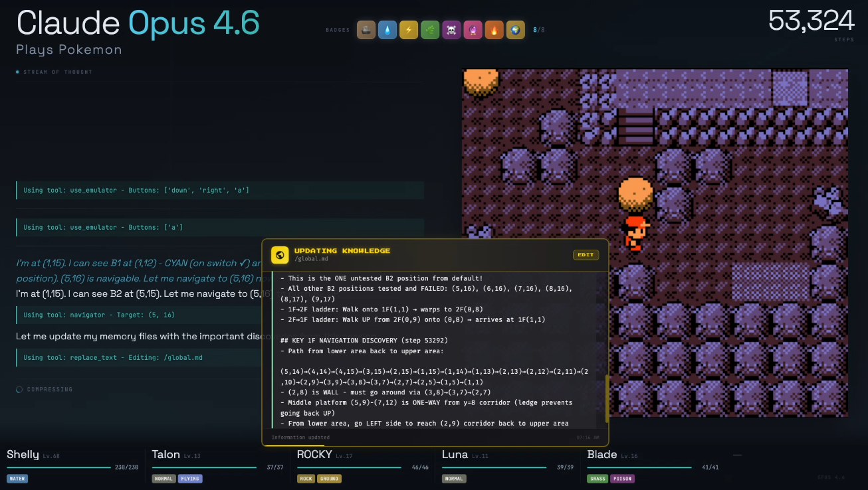Click the globe icon in Updating Knowledge popup
The image size is (868, 490).
click(x=280, y=255)
